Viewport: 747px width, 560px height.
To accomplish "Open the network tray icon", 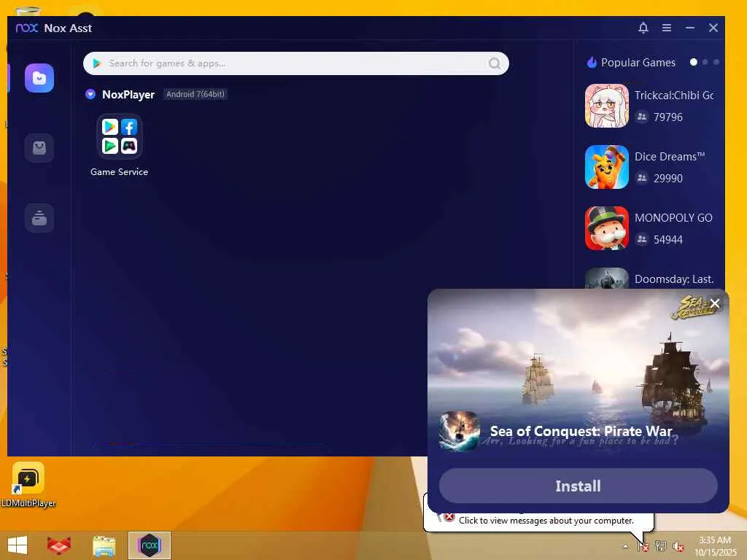I will pos(660,546).
